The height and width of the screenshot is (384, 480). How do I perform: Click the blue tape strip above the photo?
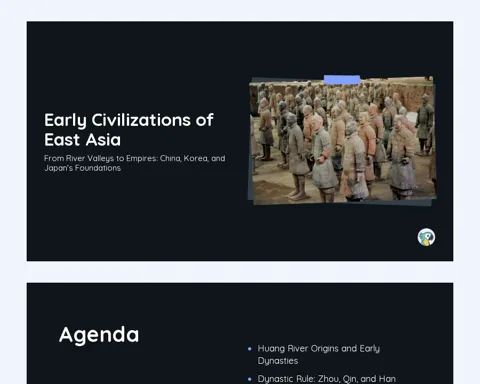(342, 80)
